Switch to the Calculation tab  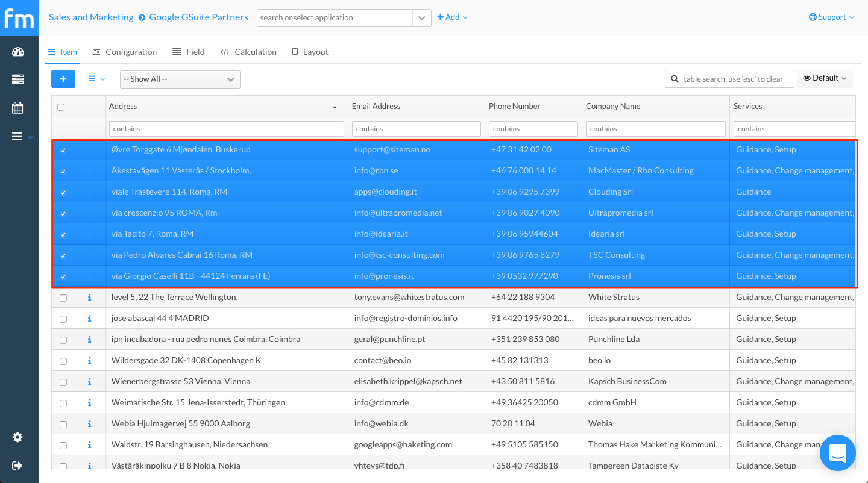coord(248,52)
